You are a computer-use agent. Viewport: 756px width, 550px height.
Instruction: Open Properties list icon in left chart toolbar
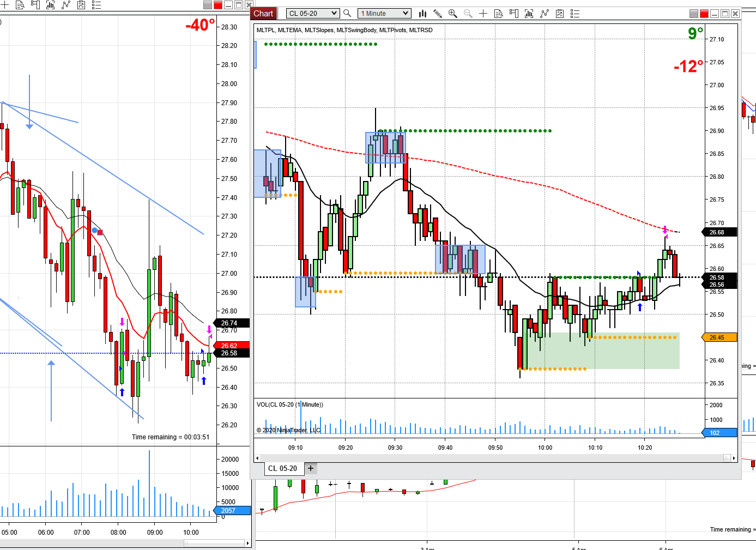pyautogui.click(x=96, y=5)
